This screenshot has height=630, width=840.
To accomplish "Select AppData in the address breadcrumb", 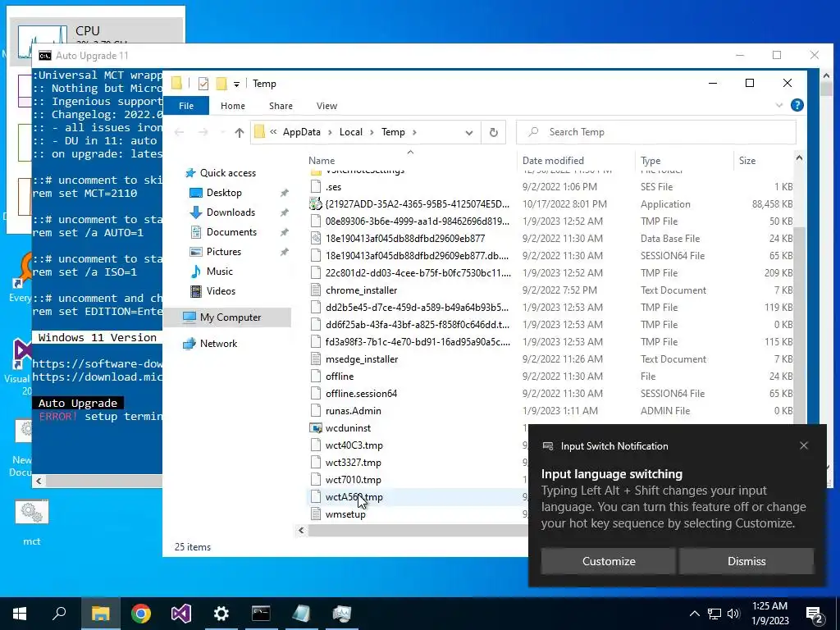I will click(301, 132).
